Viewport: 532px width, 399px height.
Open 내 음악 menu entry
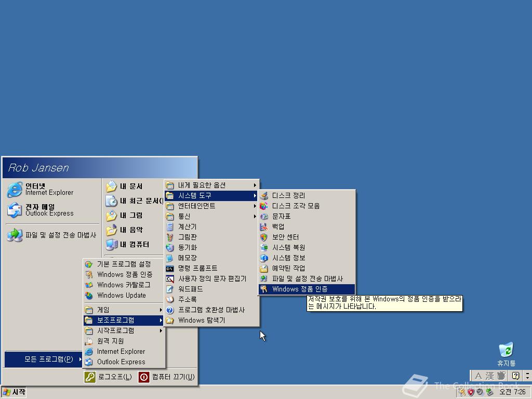[134, 230]
